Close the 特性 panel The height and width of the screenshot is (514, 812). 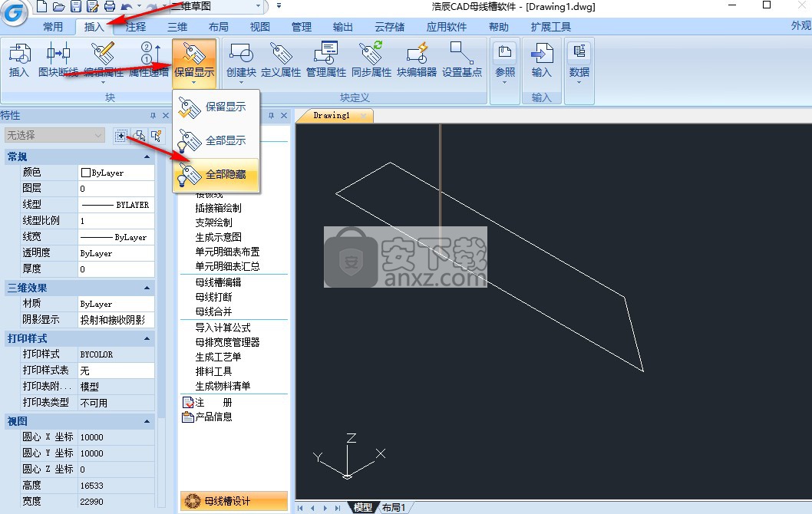coord(166,115)
